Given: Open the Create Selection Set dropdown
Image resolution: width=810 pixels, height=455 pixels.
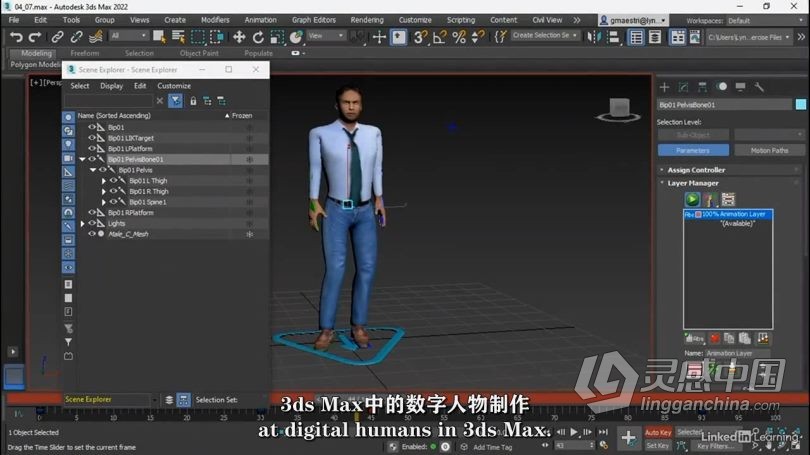Looking at the screenshot, I should (545, 35).
